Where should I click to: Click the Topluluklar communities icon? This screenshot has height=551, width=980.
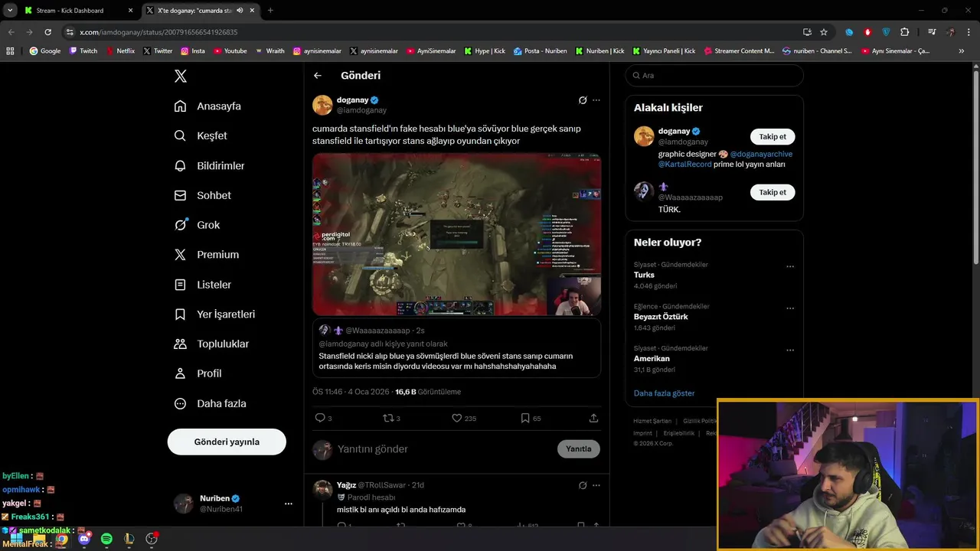click(180, 344)
